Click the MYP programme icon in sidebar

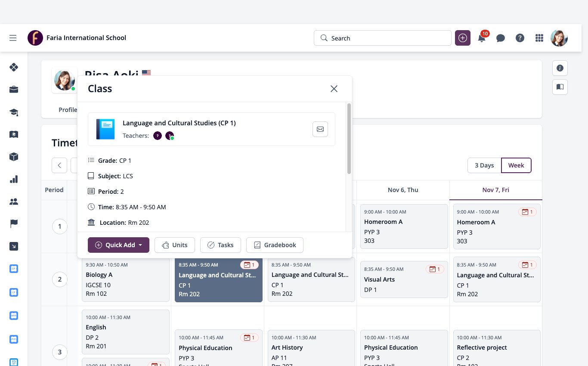(14, 316)
